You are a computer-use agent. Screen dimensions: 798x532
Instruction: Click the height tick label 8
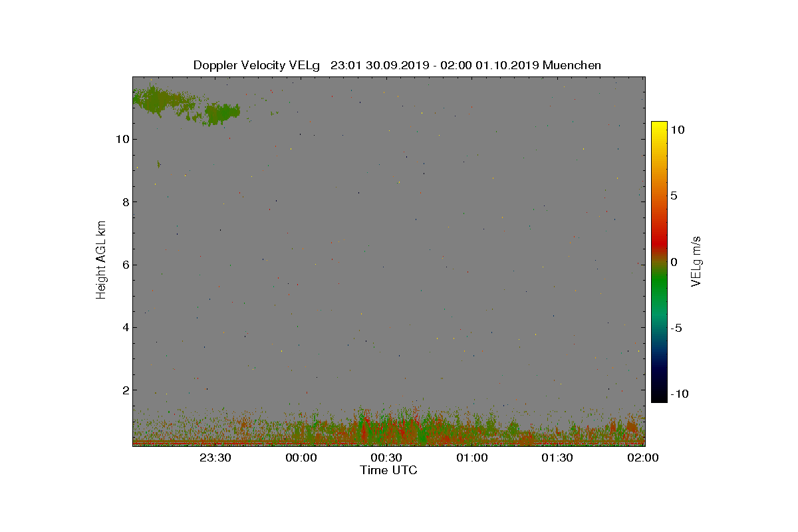coord(124,202)
